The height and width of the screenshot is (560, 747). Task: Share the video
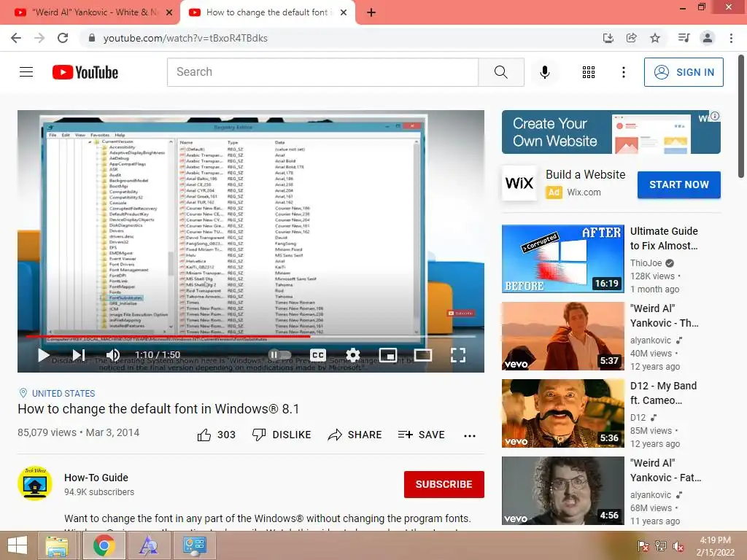(355, 435)
